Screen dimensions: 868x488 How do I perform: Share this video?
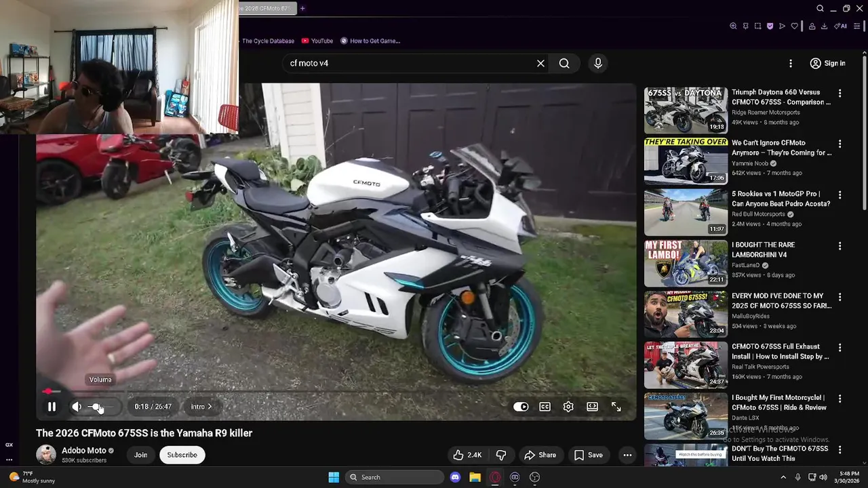click(x=540, y=455)
